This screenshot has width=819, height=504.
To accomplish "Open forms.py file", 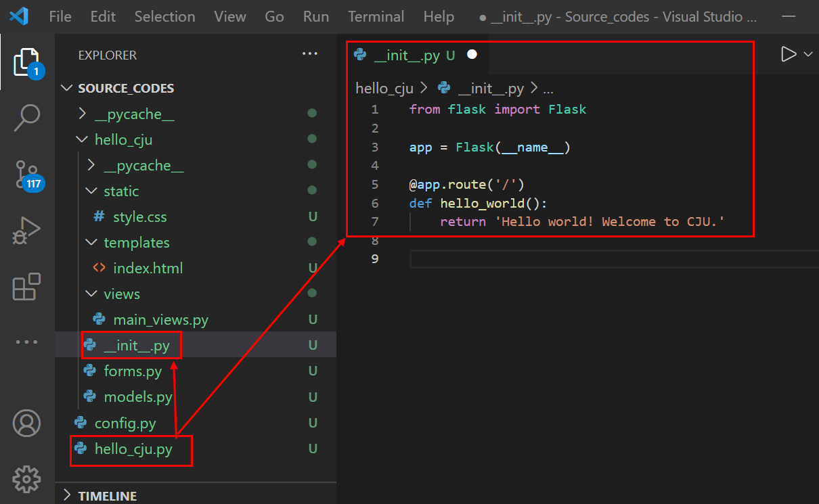I will [x=133, y=371].
